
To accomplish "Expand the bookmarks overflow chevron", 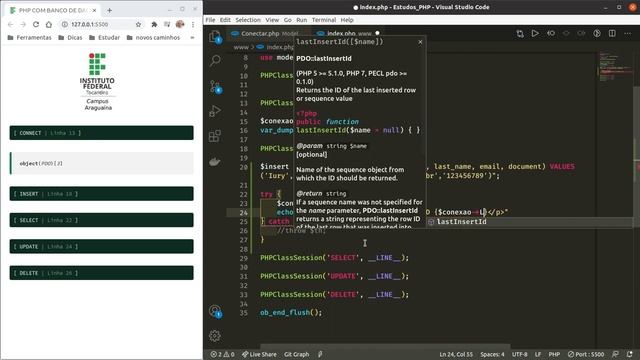I will [192, 38].
